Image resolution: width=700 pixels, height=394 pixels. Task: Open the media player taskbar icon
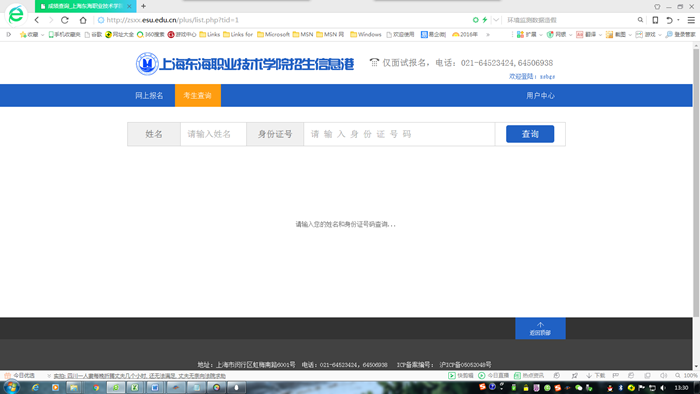[x=55, y=387]
